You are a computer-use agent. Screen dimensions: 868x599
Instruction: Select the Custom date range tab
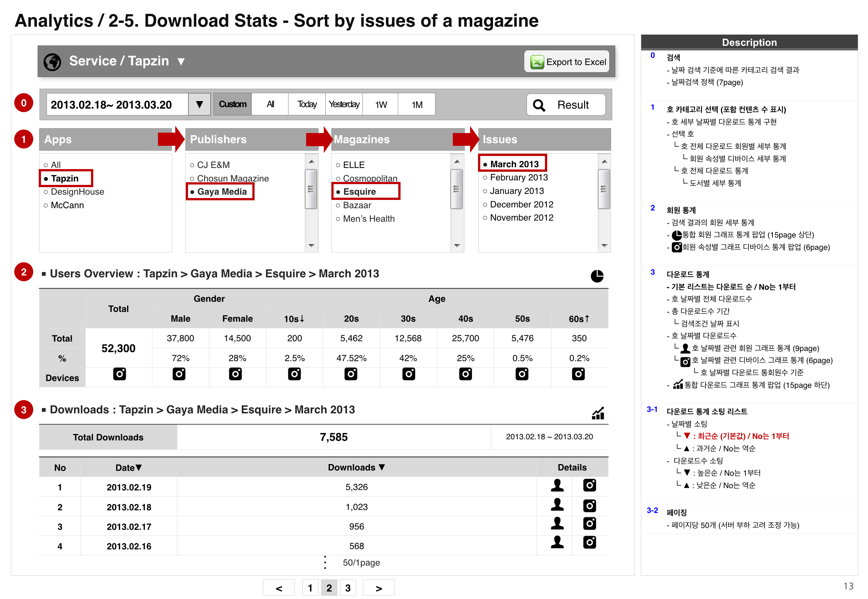click(232, 104)
